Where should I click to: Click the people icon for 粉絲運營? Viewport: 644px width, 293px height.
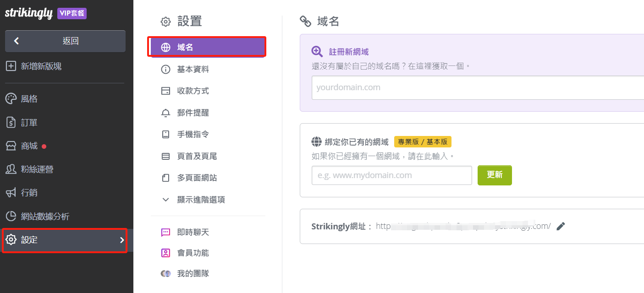coord(11,169)
